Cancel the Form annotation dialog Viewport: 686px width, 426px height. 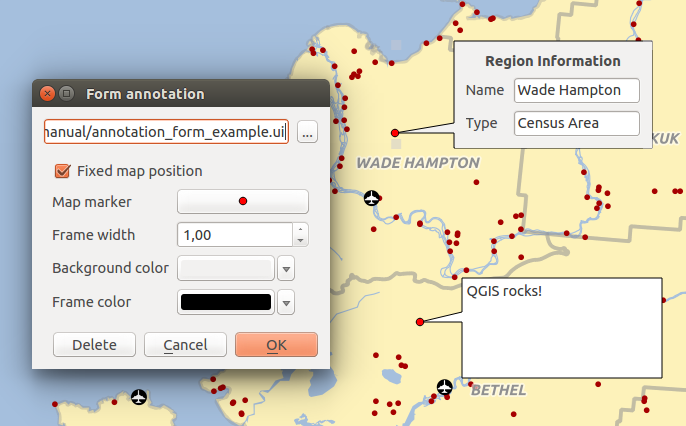(185, 345)
